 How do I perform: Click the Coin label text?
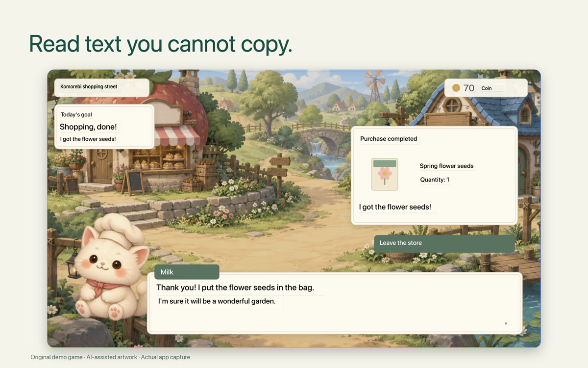[487, 88]
